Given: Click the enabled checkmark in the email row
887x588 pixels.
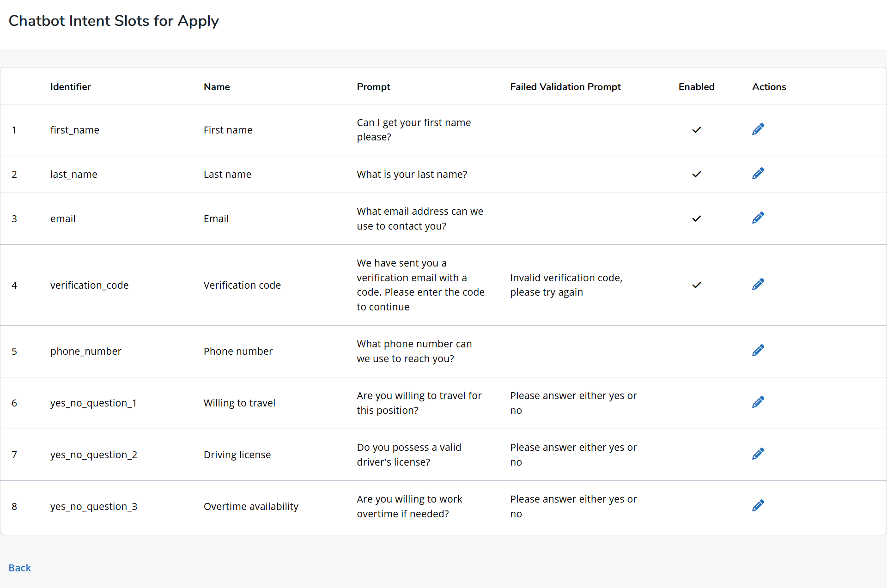Looking at the screenshot, I should pyautogui.click(x=696, y=218).
